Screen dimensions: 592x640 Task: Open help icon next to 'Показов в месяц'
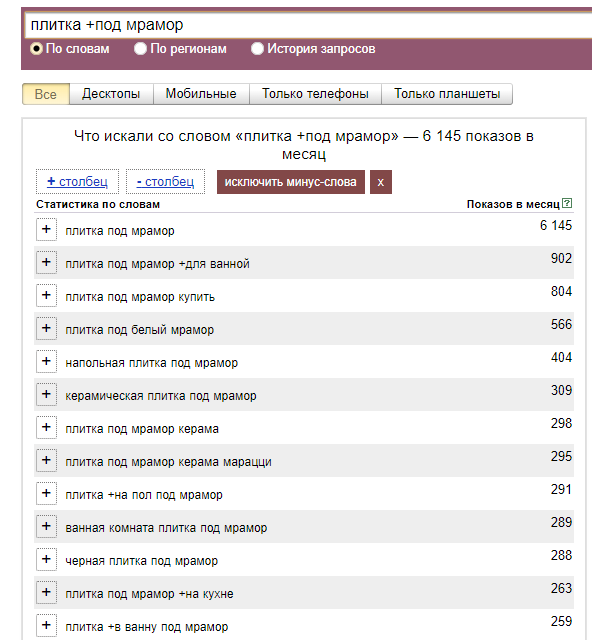coord(567,203)
